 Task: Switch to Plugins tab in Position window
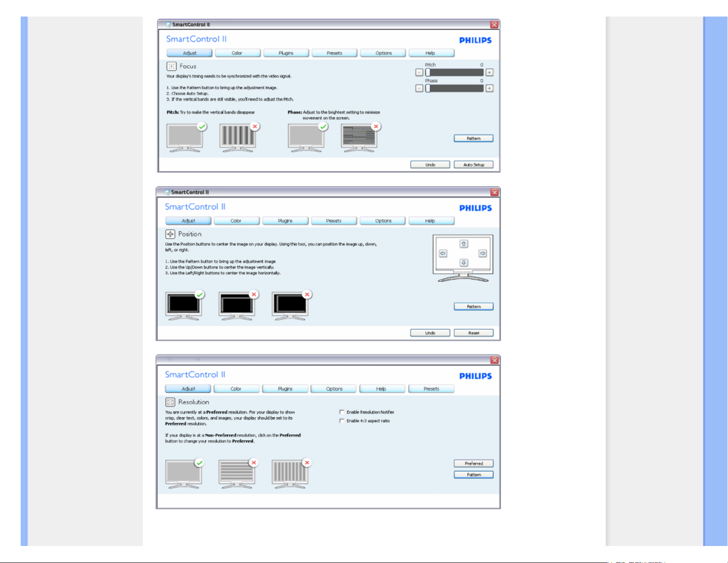(x=285, y=221)
